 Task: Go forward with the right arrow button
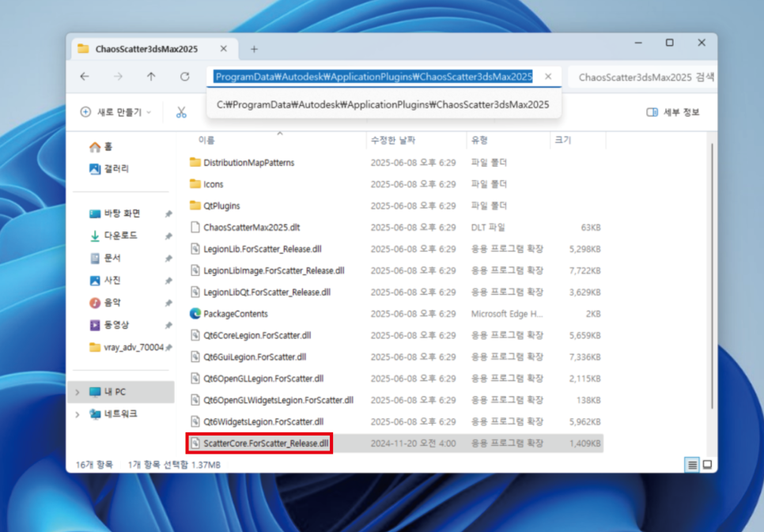point(118,77)
